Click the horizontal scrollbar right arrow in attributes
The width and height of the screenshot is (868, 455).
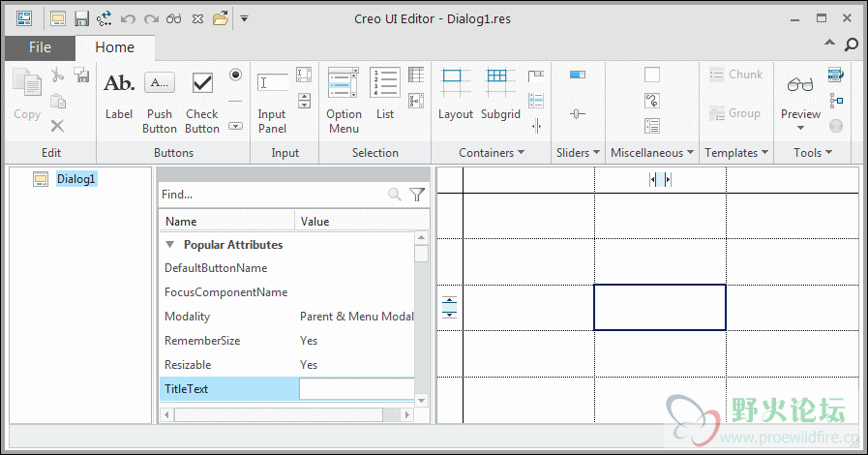tap(406, 414)
